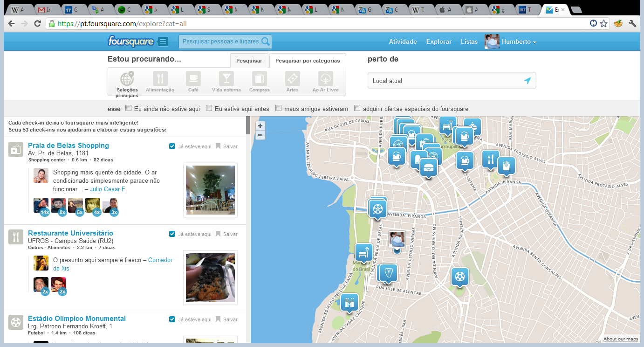The image size is (644, 347).
Task: Click the Local atual location field
Action: pyautogui.click(x=452, y=81)
